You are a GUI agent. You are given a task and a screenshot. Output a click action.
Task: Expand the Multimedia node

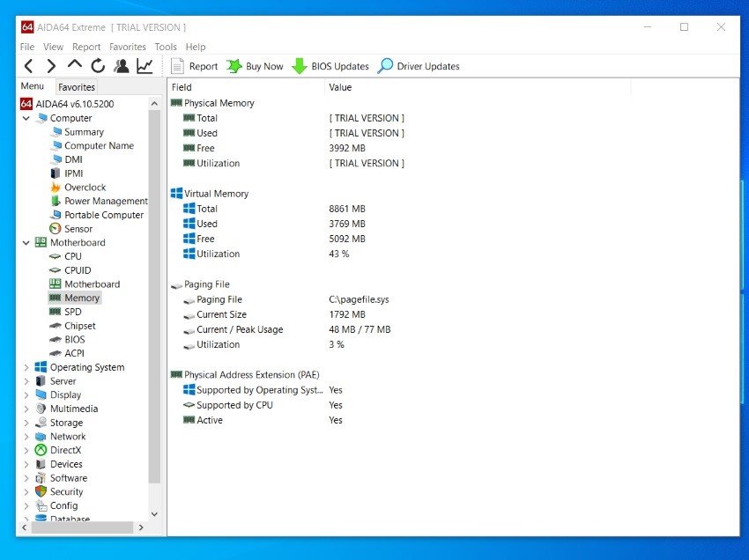[x=26, y=409]
